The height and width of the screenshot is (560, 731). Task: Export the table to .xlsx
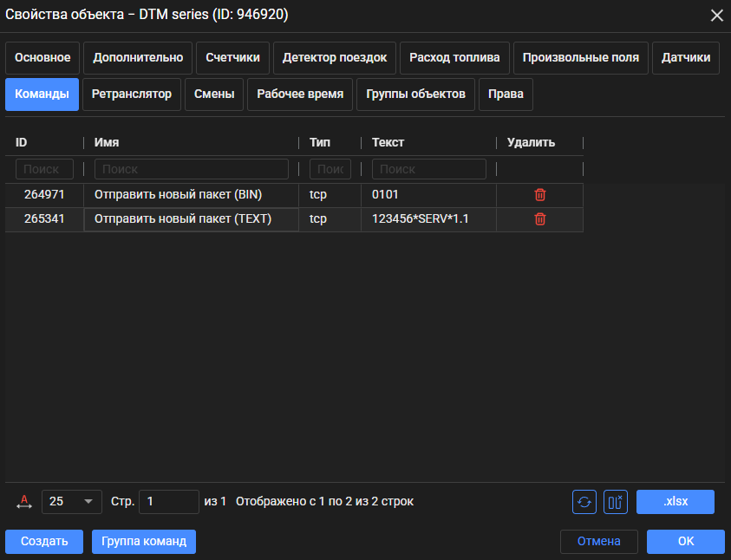676,502
